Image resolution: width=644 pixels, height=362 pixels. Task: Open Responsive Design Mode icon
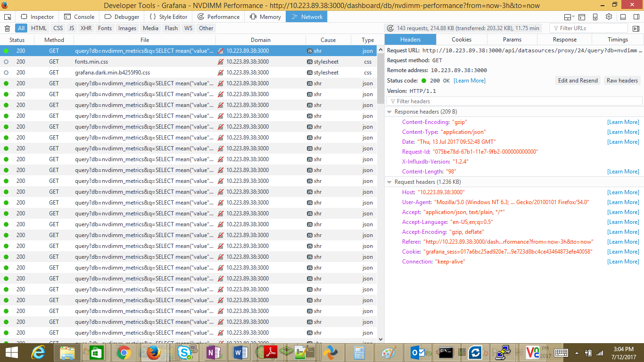point(595,17)
